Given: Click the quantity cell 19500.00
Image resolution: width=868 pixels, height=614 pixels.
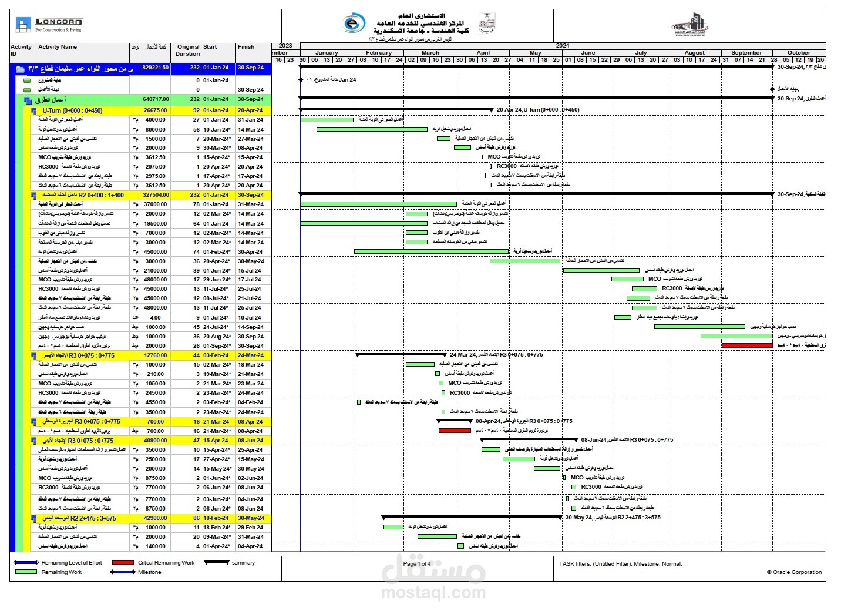Looking at the screenshot, I should click(156, 224).
